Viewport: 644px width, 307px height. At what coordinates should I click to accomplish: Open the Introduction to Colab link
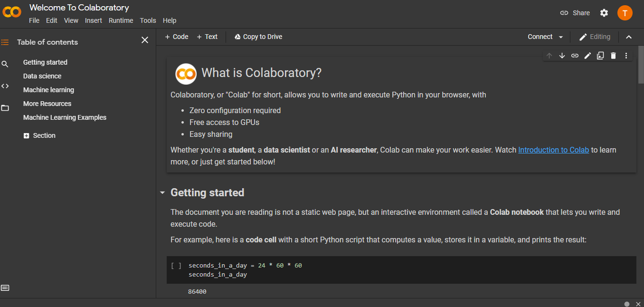click(x=553, y=150)
